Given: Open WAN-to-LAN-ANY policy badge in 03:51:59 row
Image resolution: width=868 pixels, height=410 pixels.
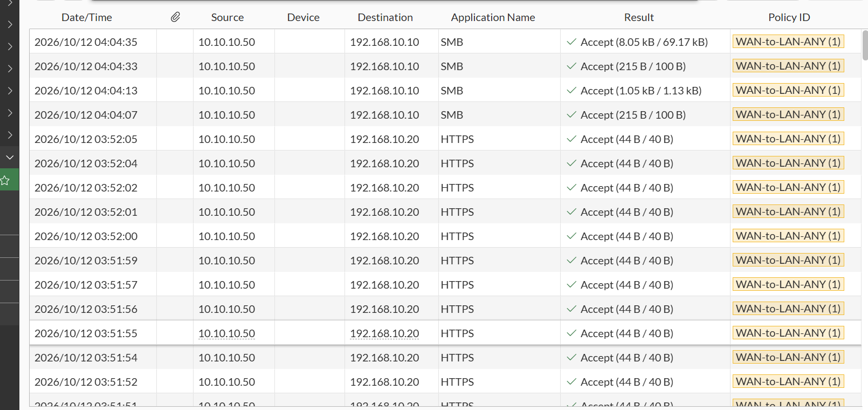Looking at the screenshot, I should click(x=788, y=260).
